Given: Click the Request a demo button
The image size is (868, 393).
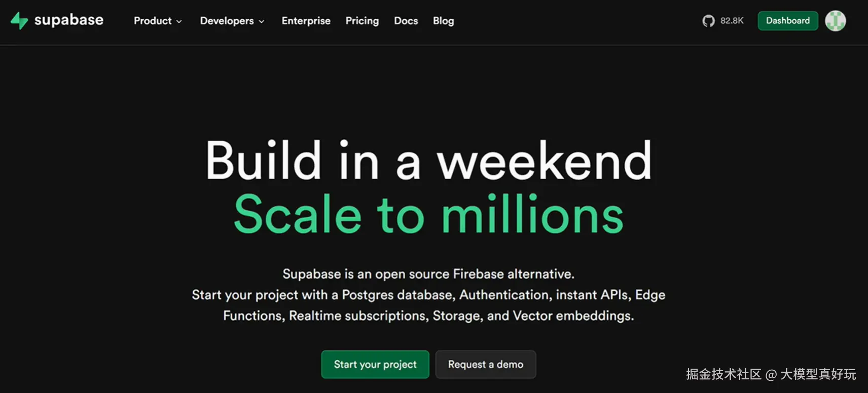Looking at the screenshot, I should 485,364.
